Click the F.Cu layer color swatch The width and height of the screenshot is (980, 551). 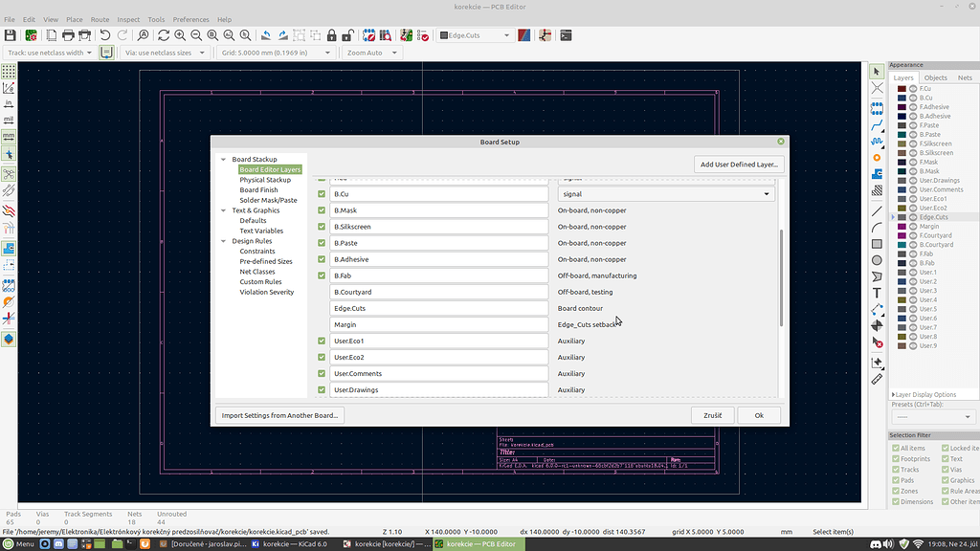(x=902, y=89)
